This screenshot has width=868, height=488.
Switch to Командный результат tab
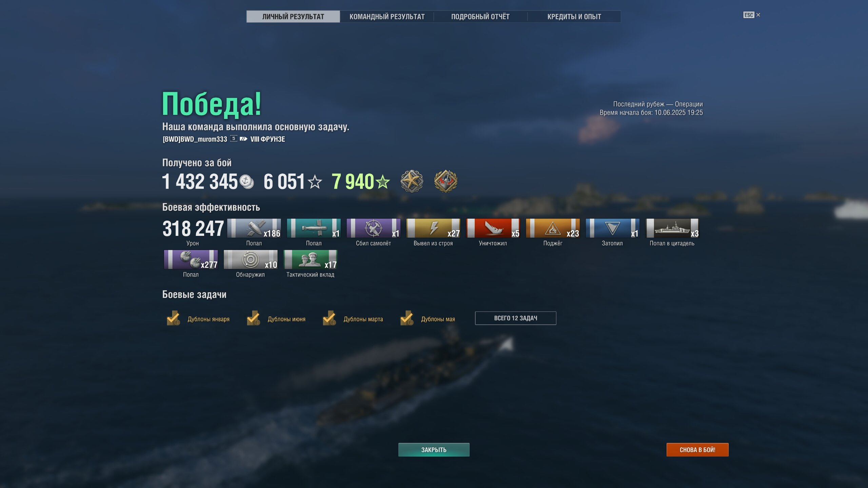coord(387,17)
